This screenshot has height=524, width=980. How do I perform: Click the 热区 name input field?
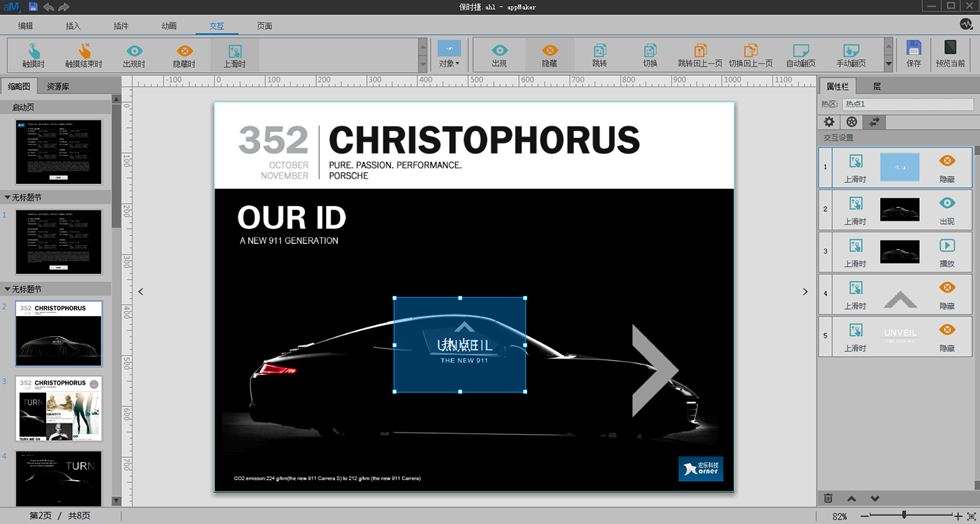tap(908, 104)
